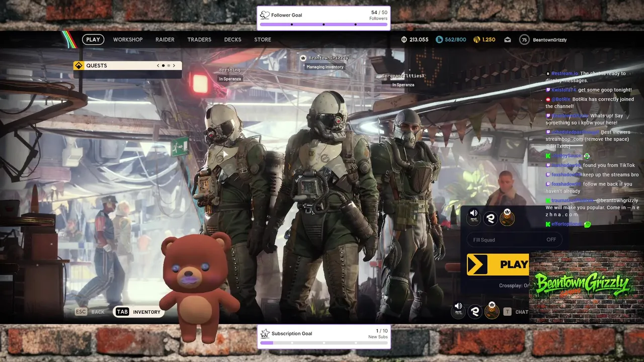
Task: Click the bottom speaker squad avatar near CHAT
Action: click(x=458, y=310)
